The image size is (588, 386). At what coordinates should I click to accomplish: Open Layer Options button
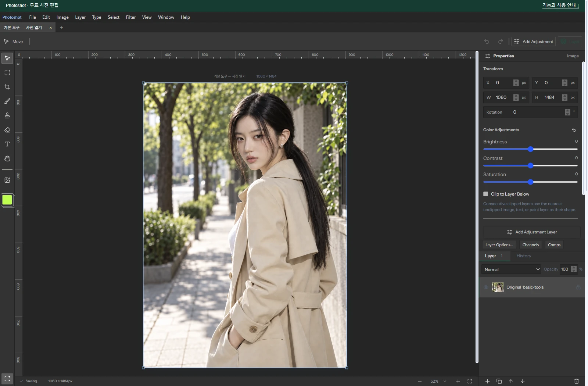coord(499,245)
